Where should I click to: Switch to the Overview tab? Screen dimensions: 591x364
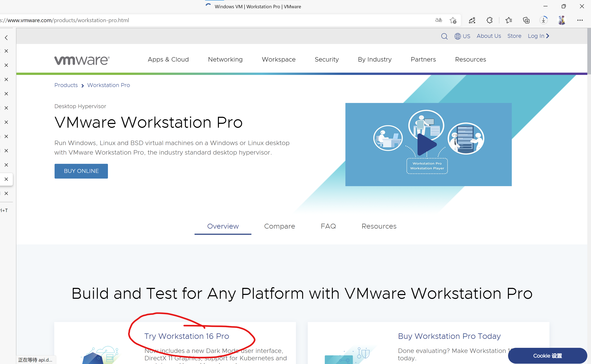[x=223, y=226]
